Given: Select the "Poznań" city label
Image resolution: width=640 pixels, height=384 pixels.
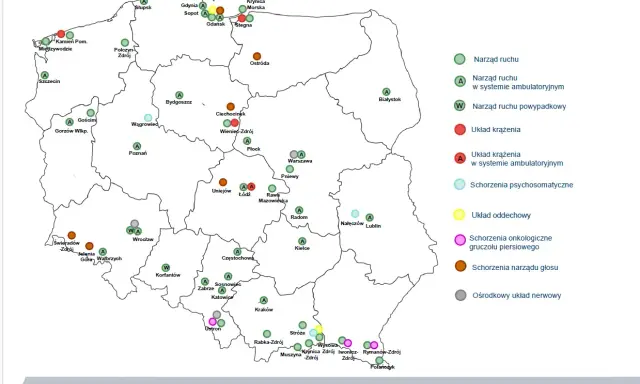Looking at the screenshot, I should [138, 153].
